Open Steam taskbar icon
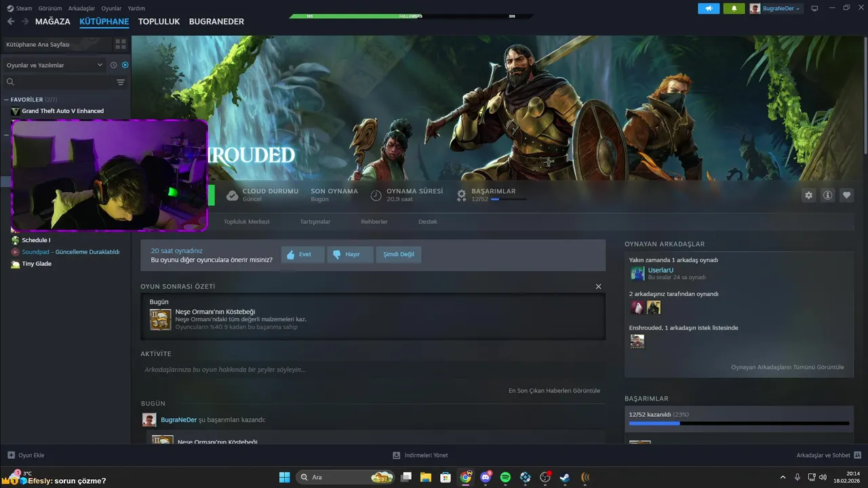Image resolution: width=868 pixels, height=488 pixels. pos(564,477)
